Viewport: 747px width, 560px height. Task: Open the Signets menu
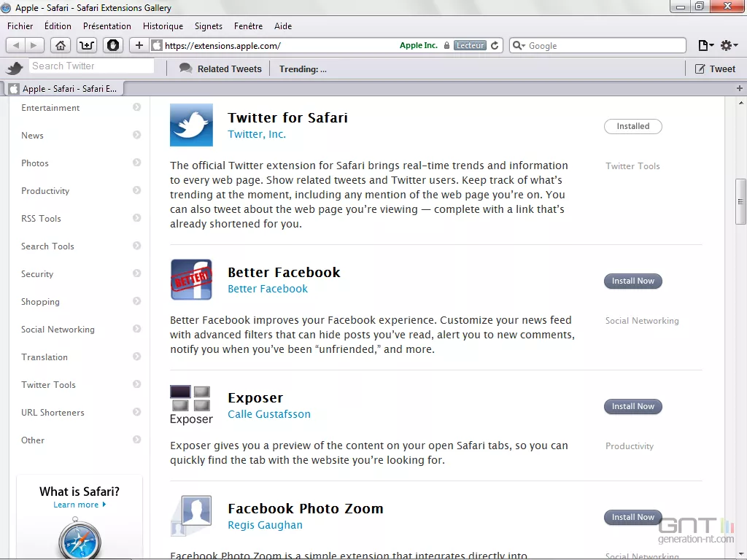pyautogui.click(x=209, y=26)
